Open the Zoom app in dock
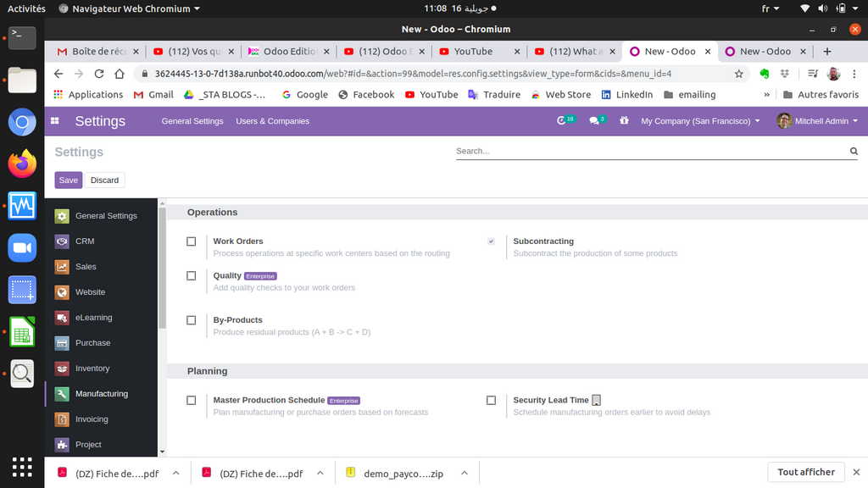868x488 pixels. (x=22, y=247)
